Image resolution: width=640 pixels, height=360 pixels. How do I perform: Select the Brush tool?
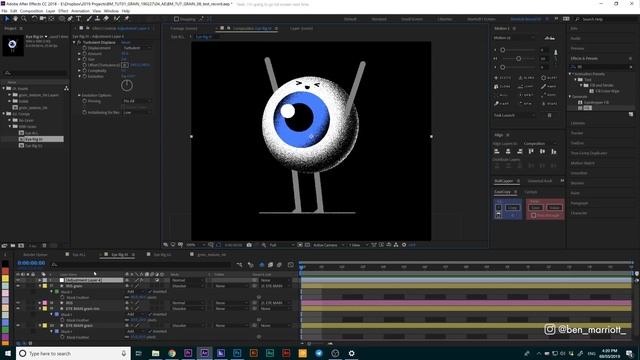click(89, 19)
